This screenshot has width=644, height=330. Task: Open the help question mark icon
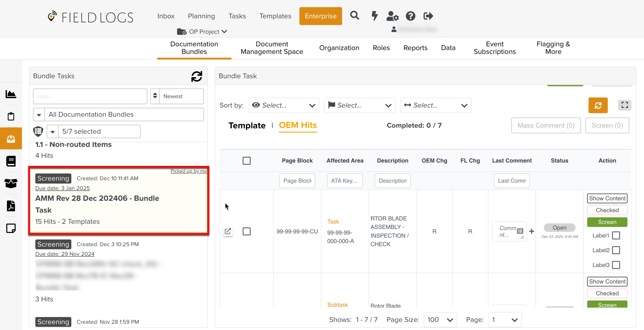click(x=410, y=16)
